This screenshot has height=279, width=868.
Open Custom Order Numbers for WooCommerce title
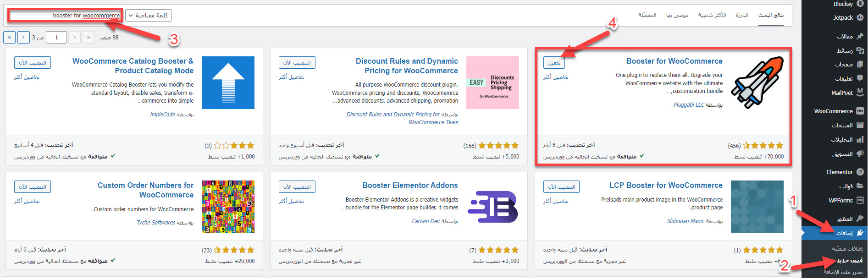[x=145, y=190]
